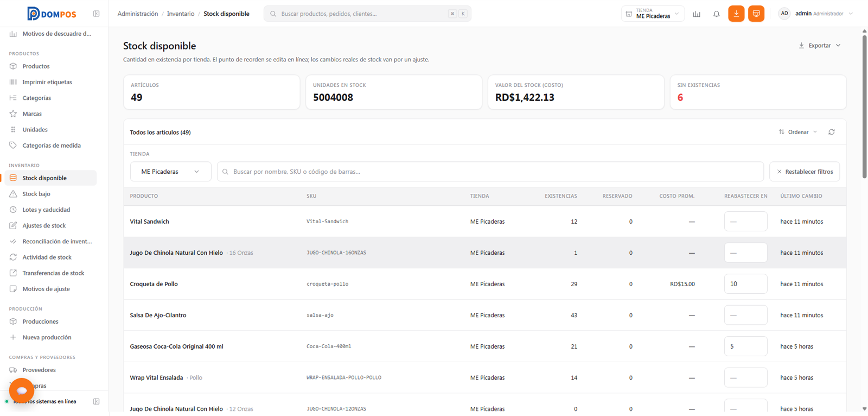Click the ARTÍCULOS count 49
868x416 pixels.
click(137, 98)
